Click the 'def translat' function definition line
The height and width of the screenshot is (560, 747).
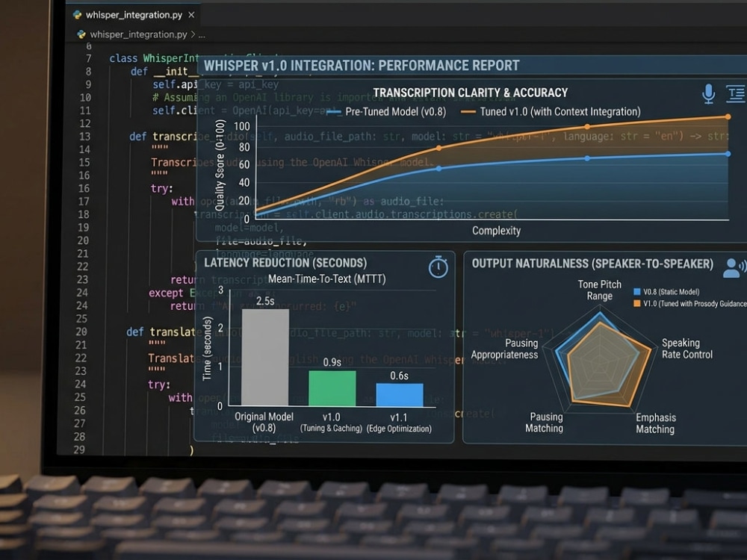(x=161, y=332)
